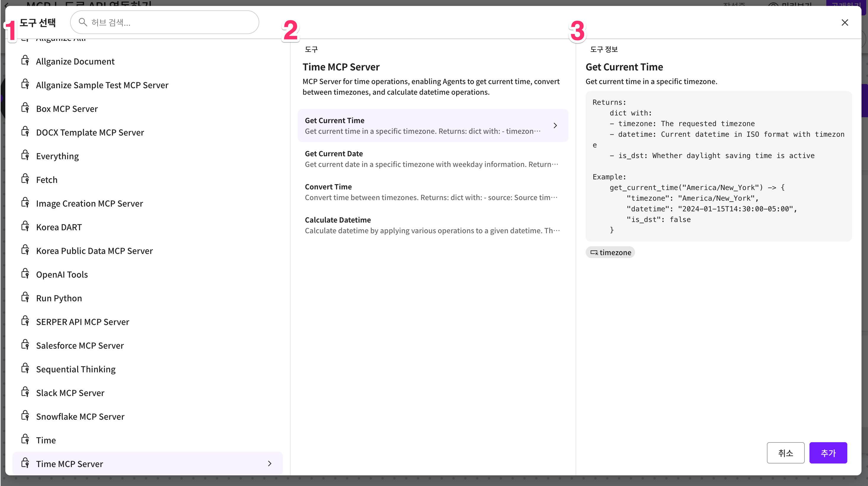Open Salesforce MCP Server entry
The image size is (868, 486).
tap(80, 345)
